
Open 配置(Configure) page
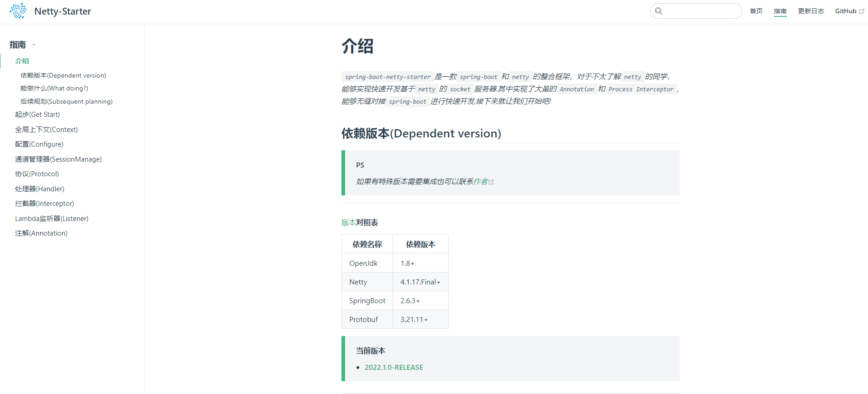(x=39, y=144)
